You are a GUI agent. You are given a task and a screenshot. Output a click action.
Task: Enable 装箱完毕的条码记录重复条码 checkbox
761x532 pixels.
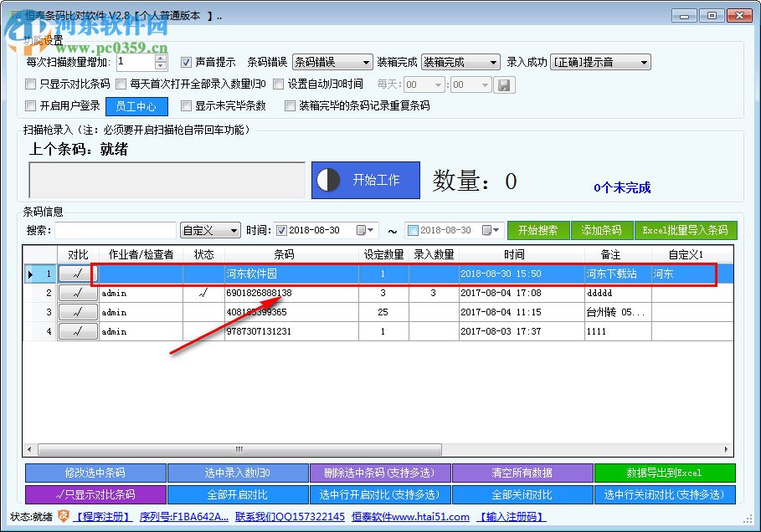click(x=290, y=105)
